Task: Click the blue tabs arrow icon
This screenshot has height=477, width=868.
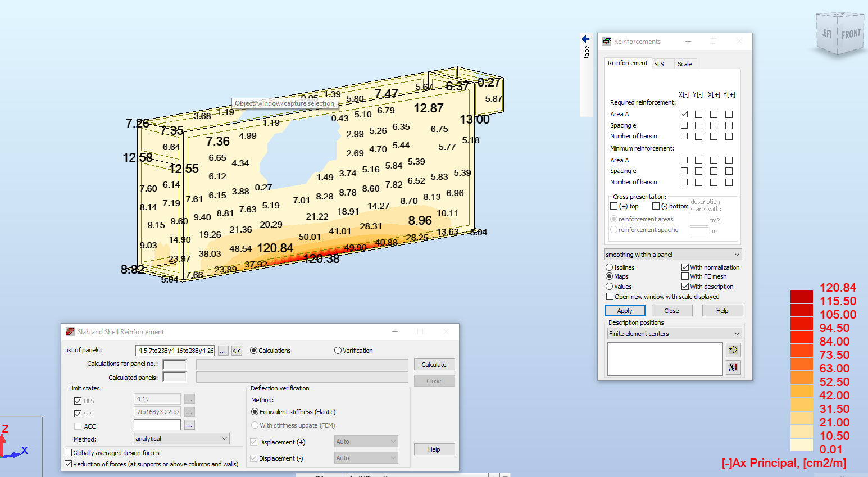Action: click(x=586, y=39)
